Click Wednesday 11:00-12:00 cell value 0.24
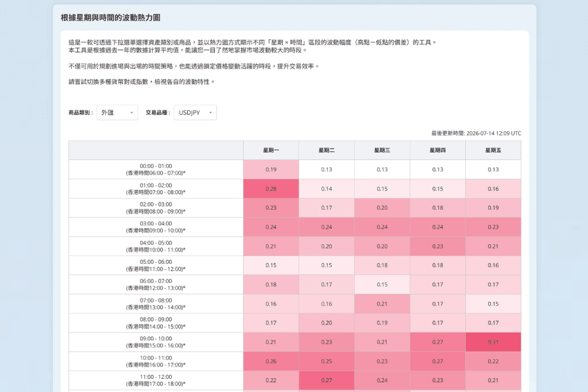 tap(382, 380)
